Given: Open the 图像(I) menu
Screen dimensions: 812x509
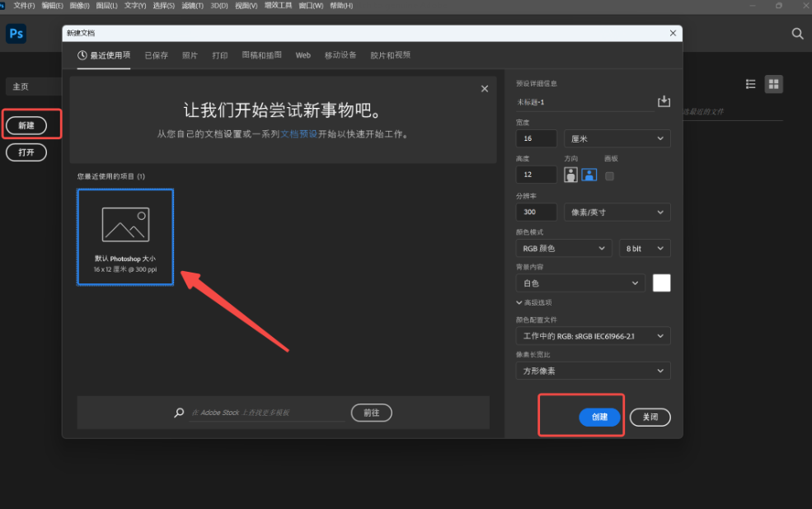Looking at the screenshot, I should [79, 6].
